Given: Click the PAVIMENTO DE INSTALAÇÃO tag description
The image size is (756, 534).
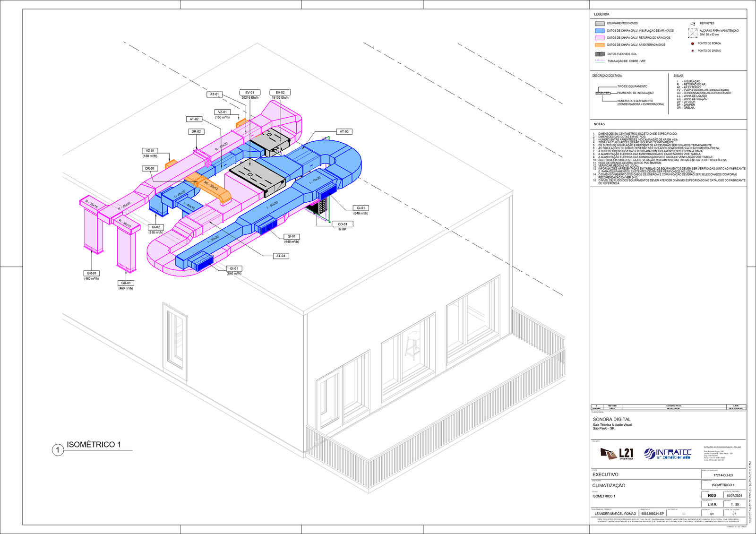Looking at the screenshot, I should 635,93.
